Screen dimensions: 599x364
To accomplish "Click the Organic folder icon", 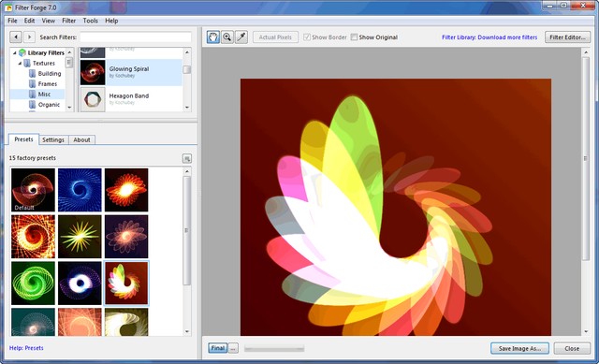I will [x=33, y=104].
